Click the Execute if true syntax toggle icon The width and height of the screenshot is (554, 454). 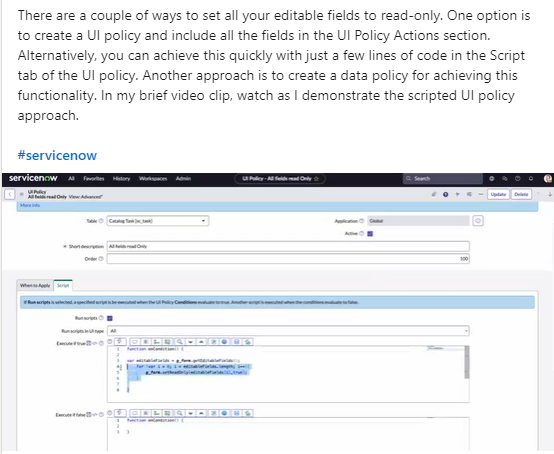tap(120, 342)
